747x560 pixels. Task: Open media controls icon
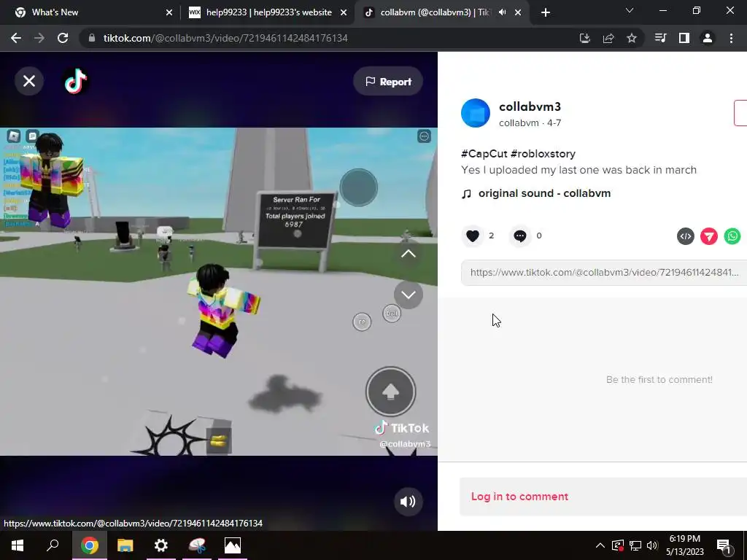pyautogui.click(x=661, y=38)
